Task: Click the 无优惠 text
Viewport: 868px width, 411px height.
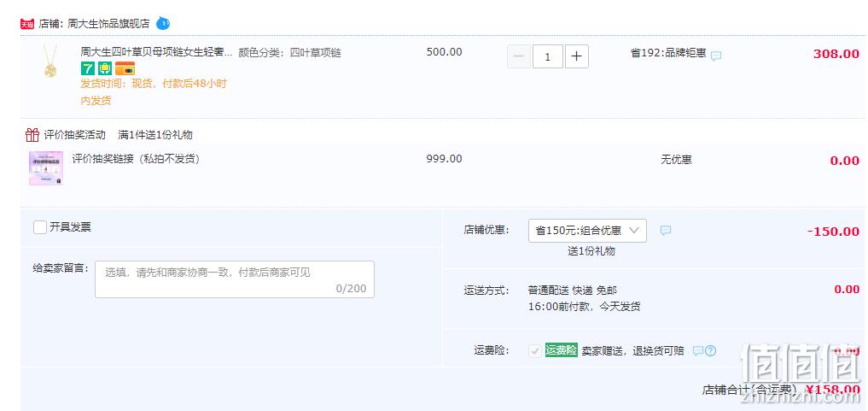Action: 676,160
